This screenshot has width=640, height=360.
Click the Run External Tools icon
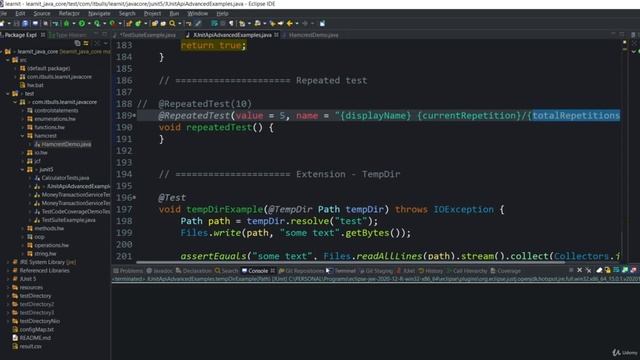[x=113, y=23]
